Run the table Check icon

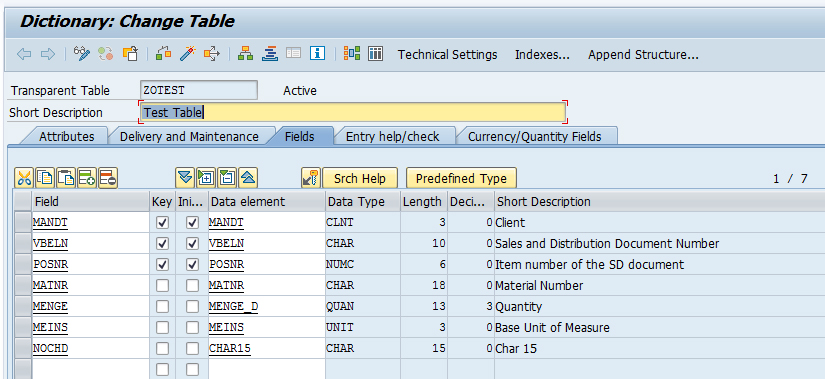pyautogui.click(x=164, y=54)
